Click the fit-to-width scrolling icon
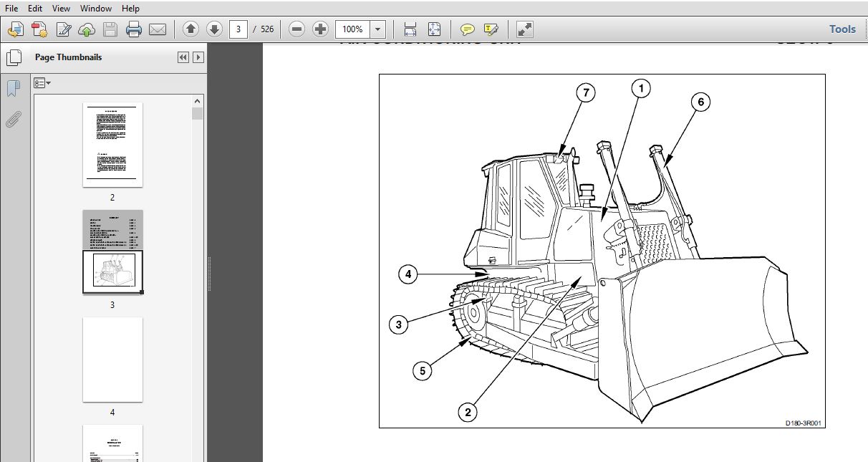Image resolution: width=868 pixels, height=462 pixels. click(410, 29)
